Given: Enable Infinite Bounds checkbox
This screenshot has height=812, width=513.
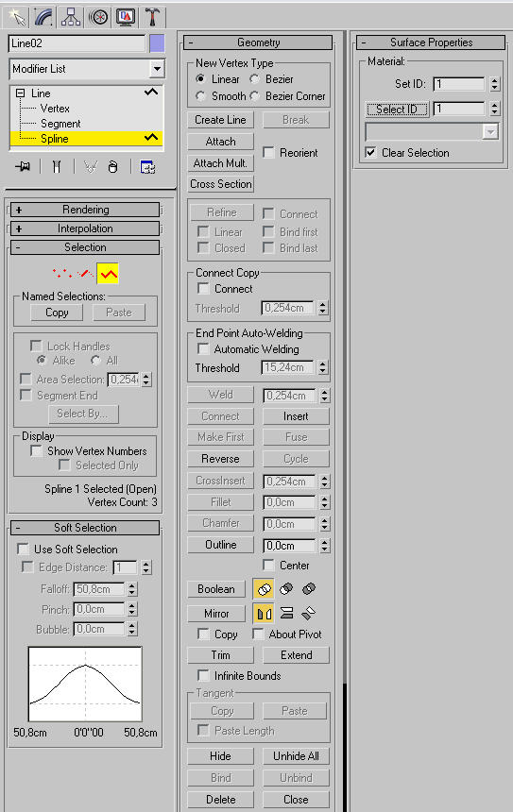Looking at the screenshot, I should (x=204, y=675).
